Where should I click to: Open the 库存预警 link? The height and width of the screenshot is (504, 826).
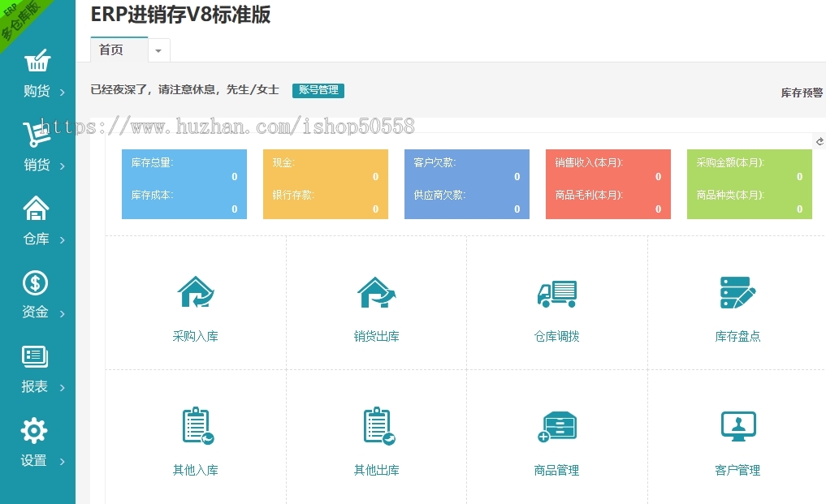tap(802, 93)
